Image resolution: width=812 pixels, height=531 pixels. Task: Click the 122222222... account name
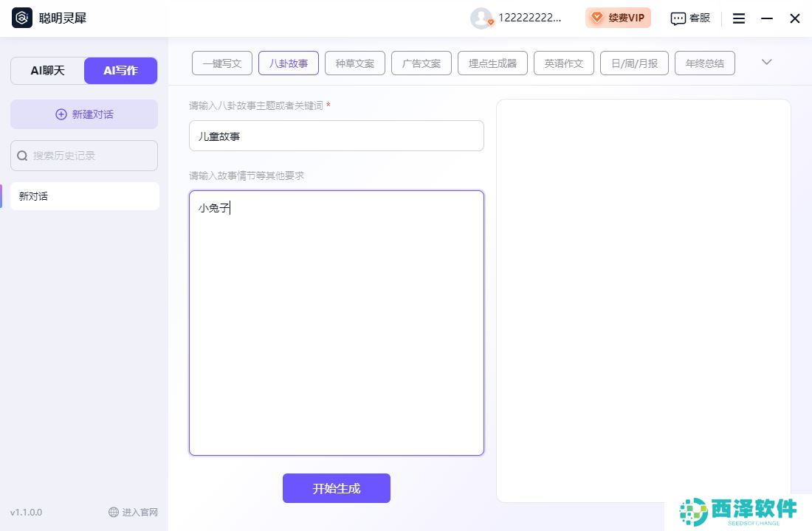(529, 18)
